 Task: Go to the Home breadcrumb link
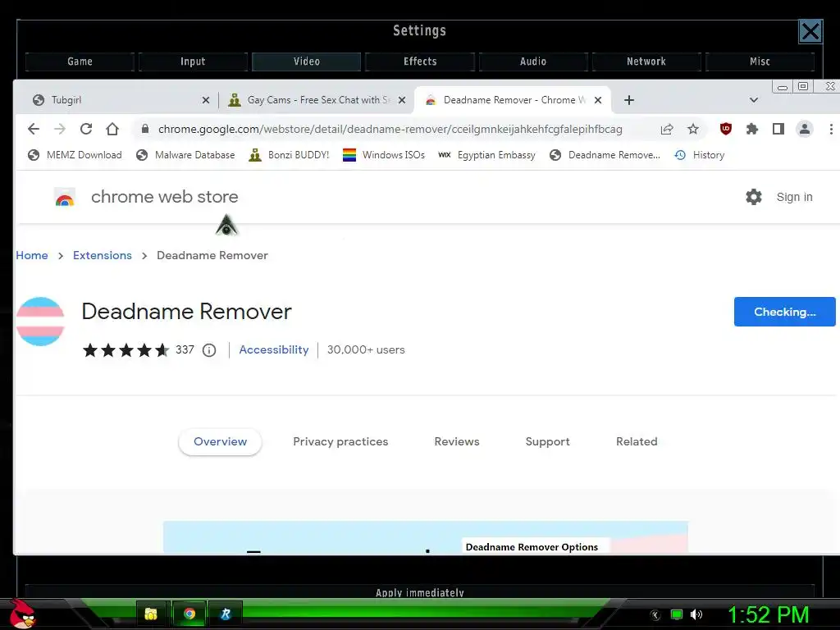32,256
